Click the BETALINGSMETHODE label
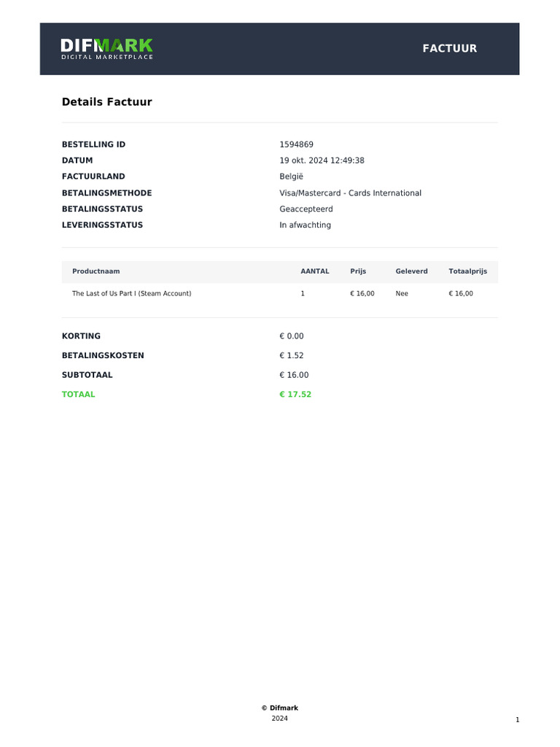 click(107, 193)
